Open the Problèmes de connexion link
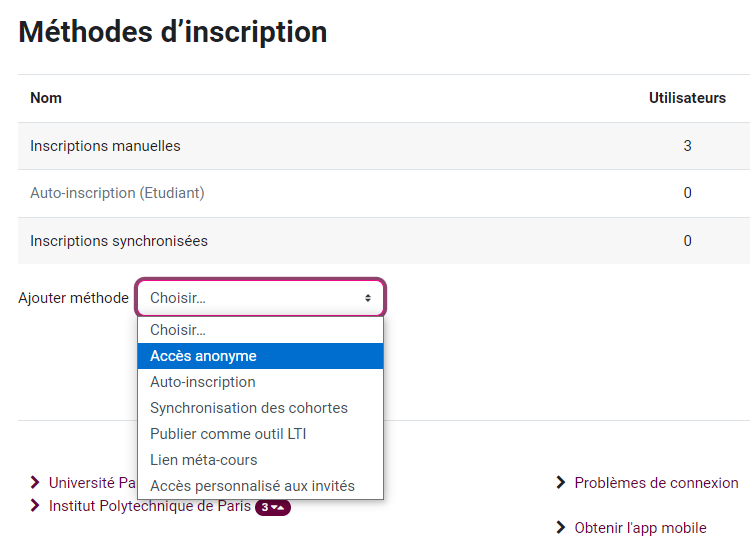750x539 pixels. (656, 483)
